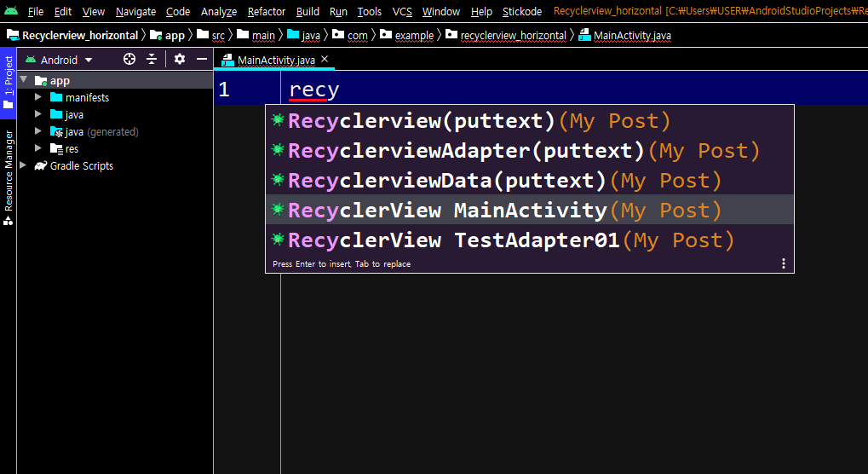The image size is (868, 474).
Task: Click MainActivity.java in breadcrumb bar
Action: pyautogui.click(x=625, y=36)
